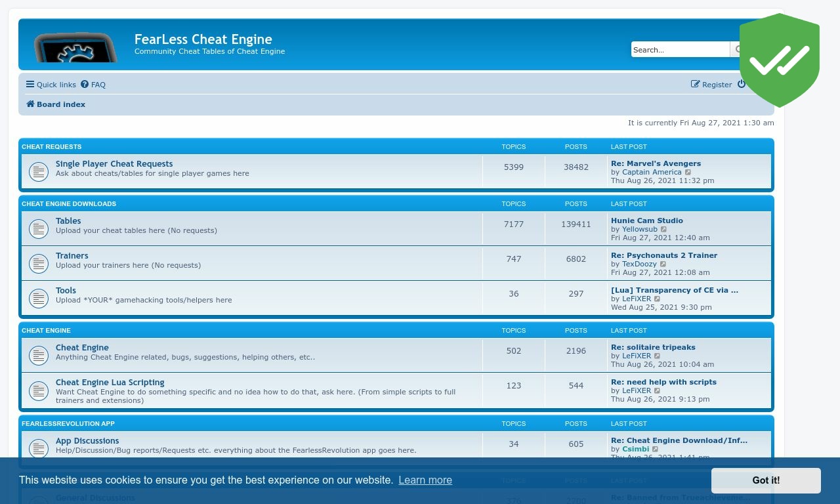
Task: Open Single Player Cheat Requests forum
Action: click(x=114, y=164)
